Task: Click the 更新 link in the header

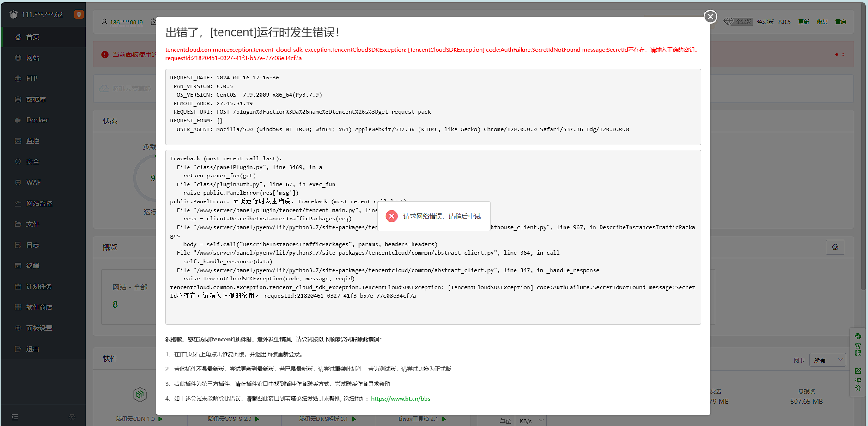Action: (x=804, y=22)
